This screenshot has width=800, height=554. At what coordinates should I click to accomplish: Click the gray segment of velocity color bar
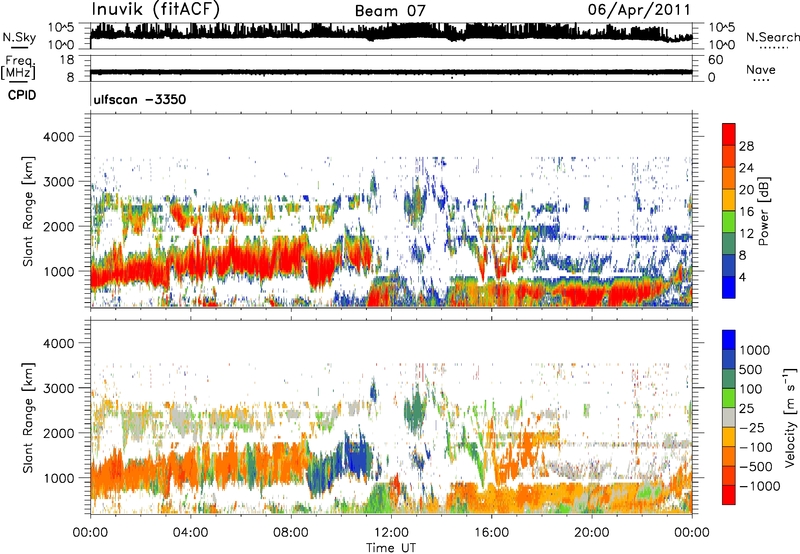729,418
